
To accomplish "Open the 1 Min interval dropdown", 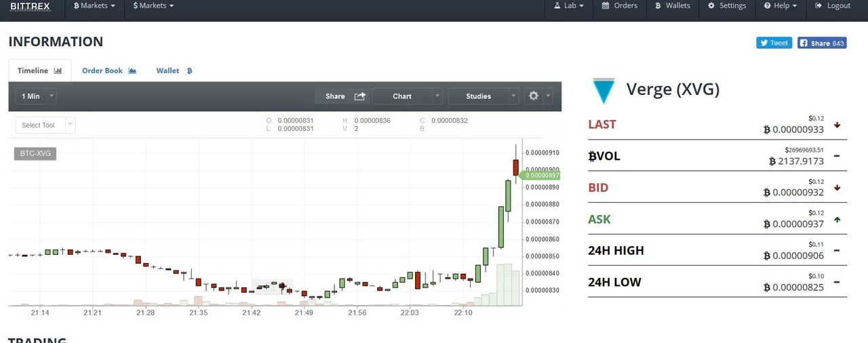I will 36,96.
